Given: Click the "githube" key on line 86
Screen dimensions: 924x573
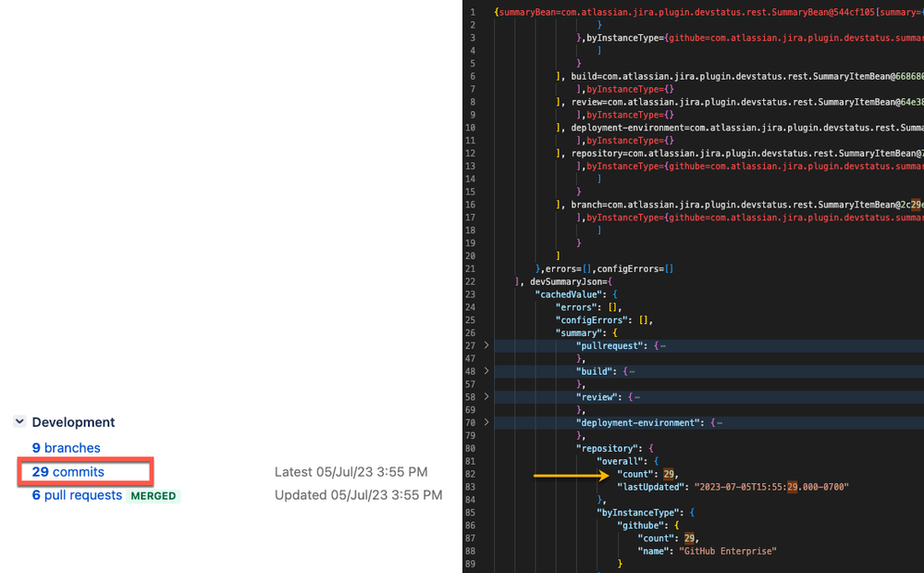Looking at the screenshot, I should coord(643,525).
